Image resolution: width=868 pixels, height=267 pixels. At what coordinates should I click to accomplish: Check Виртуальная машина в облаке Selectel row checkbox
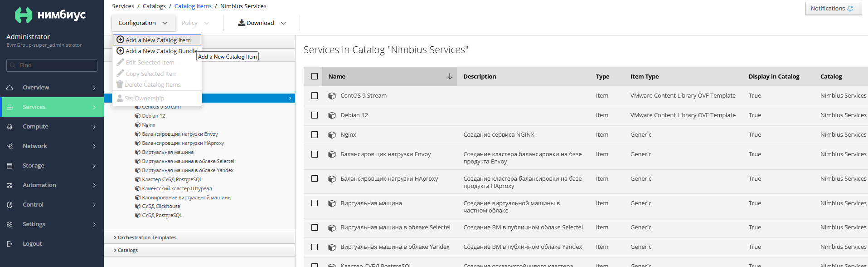pyautogui.click(x=315, y=227)
